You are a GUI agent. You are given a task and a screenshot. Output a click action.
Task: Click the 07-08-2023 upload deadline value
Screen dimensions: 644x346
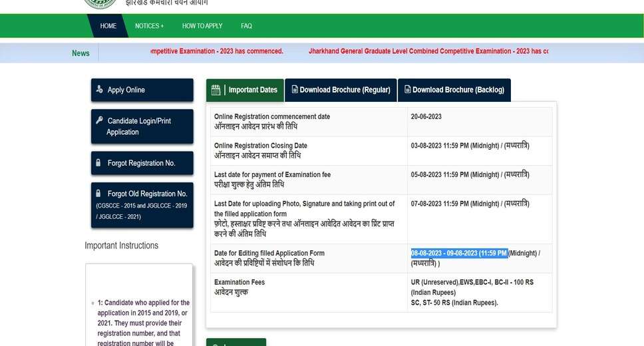tap(470, 204)
